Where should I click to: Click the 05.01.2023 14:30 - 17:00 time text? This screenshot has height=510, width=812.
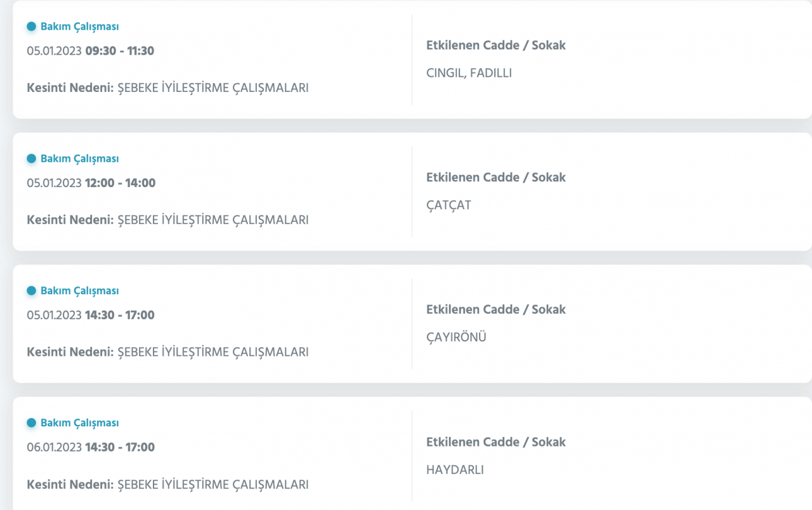90,315
